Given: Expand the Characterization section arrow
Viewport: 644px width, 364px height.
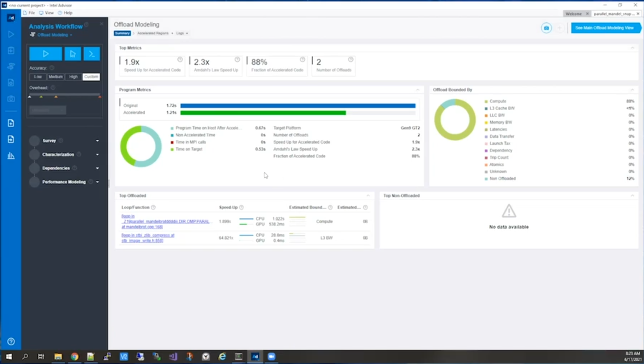Looking at the screenshot, I should [x=97, y=154].
